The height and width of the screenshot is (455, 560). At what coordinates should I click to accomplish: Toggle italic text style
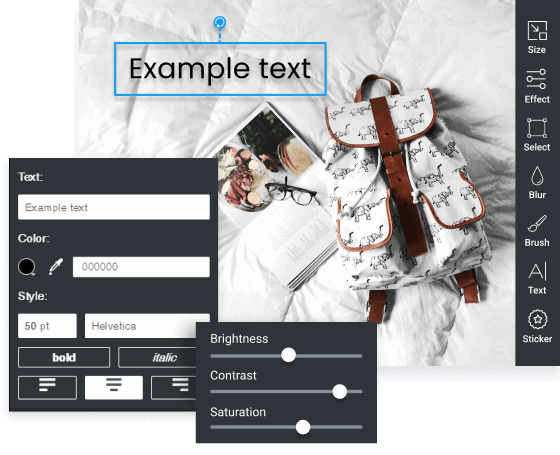tap(158, 357)
